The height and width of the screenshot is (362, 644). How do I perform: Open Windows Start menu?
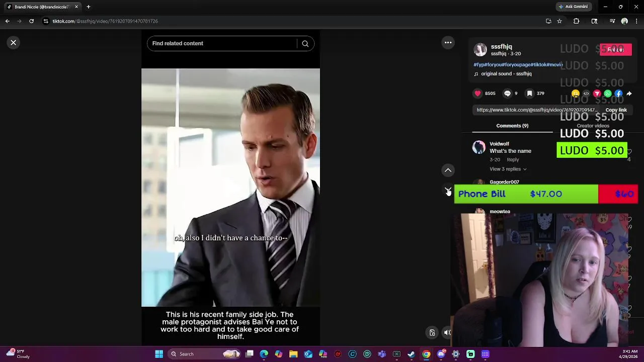pos(159,354)
